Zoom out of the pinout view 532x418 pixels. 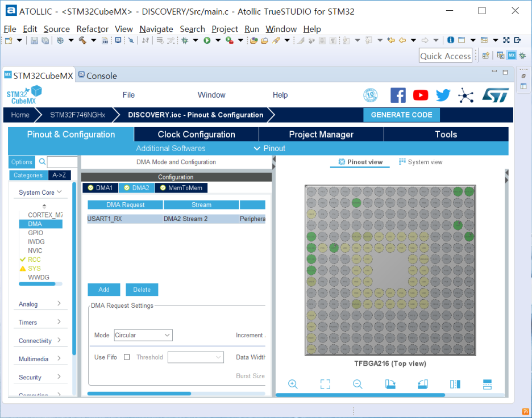click(358, 384)
